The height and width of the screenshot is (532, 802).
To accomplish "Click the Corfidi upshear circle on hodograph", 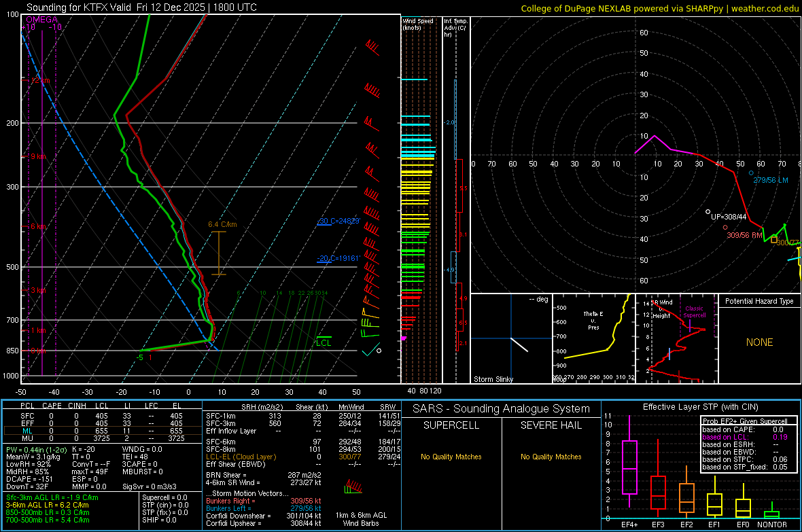I will 708,211.
